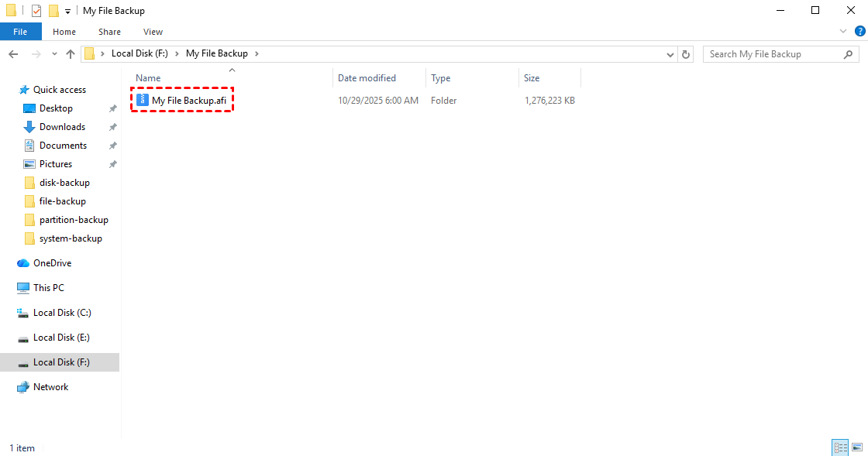Click the Refresh button in address bar
The image size is (868, 456).
686,54
